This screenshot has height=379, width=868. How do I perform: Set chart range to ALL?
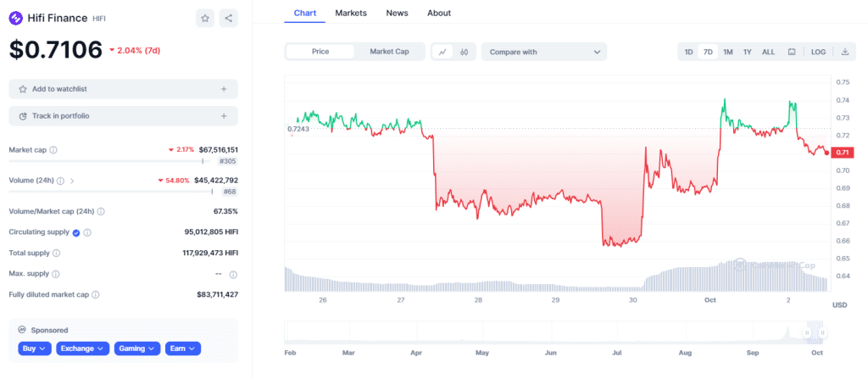click(x=768, y=52)
